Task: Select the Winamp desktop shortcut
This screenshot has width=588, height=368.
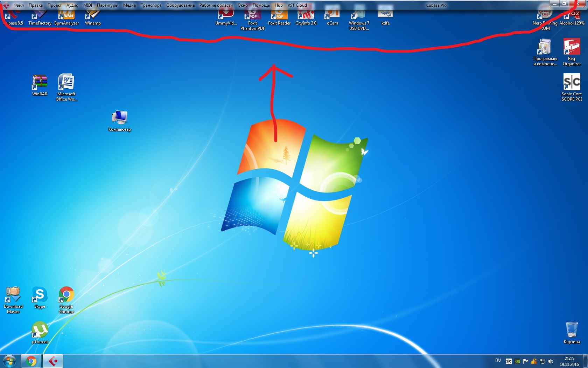Action: 93,18
